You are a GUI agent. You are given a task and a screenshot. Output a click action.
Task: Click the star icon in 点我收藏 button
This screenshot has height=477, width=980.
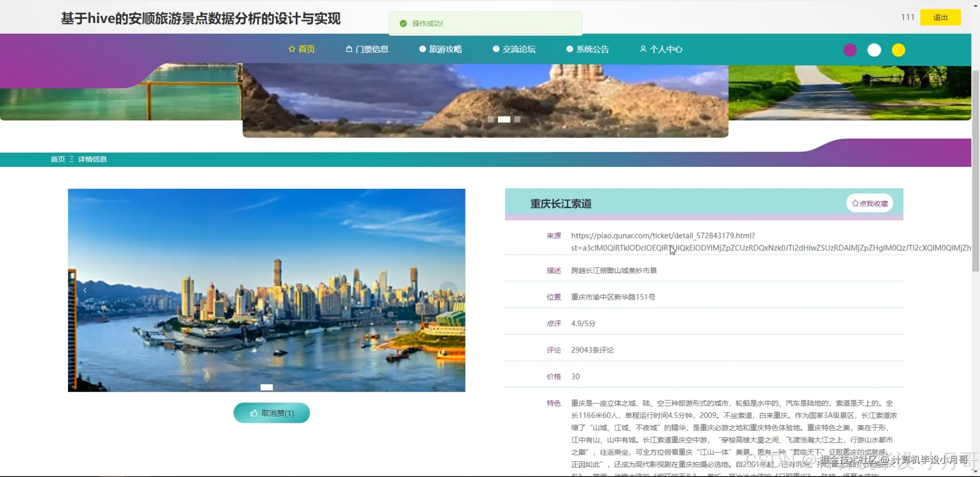point(856,203)
